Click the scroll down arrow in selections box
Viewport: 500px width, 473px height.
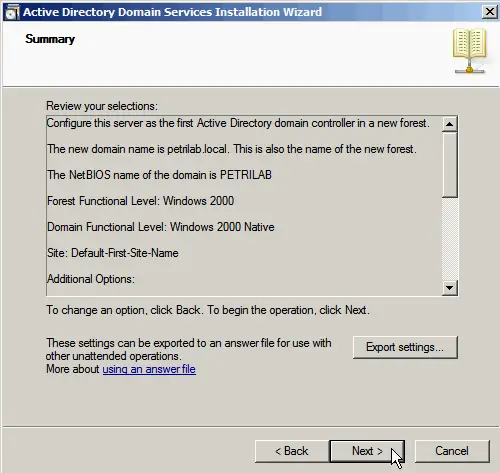[x=449, y=287]
